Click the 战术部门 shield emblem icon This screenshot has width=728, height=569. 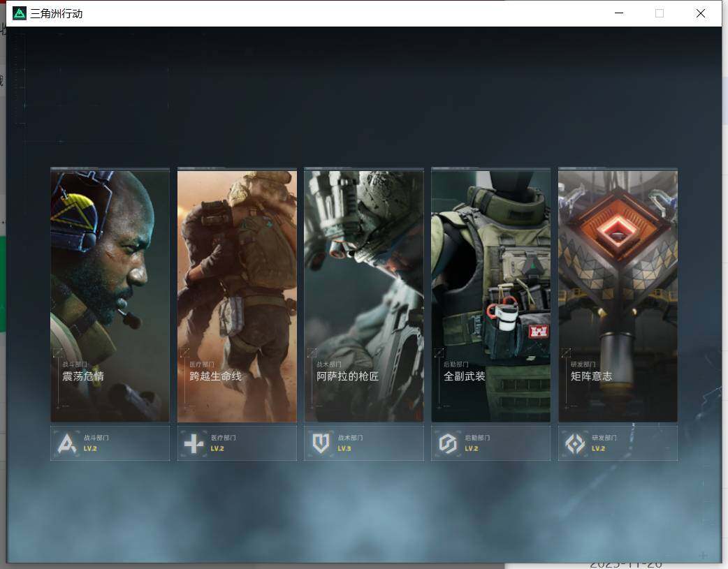point(321,444)
